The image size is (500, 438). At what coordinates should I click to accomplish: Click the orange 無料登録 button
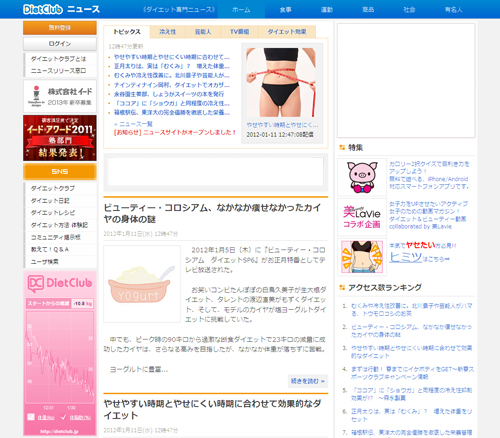60,28
